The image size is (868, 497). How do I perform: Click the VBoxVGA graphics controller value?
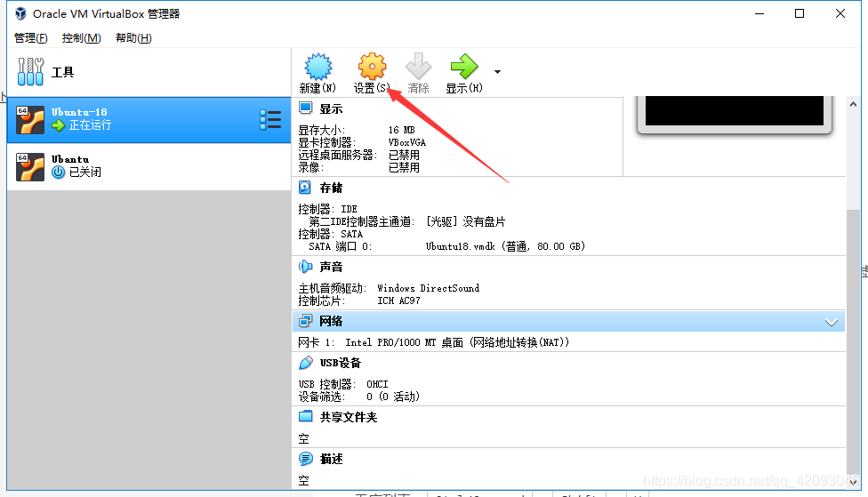[407, 142]
